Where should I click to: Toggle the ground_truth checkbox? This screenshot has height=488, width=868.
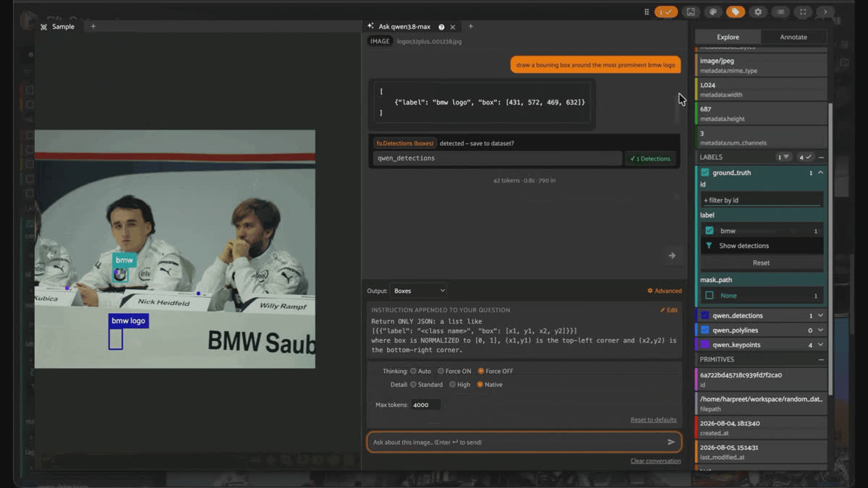point(705,173)
